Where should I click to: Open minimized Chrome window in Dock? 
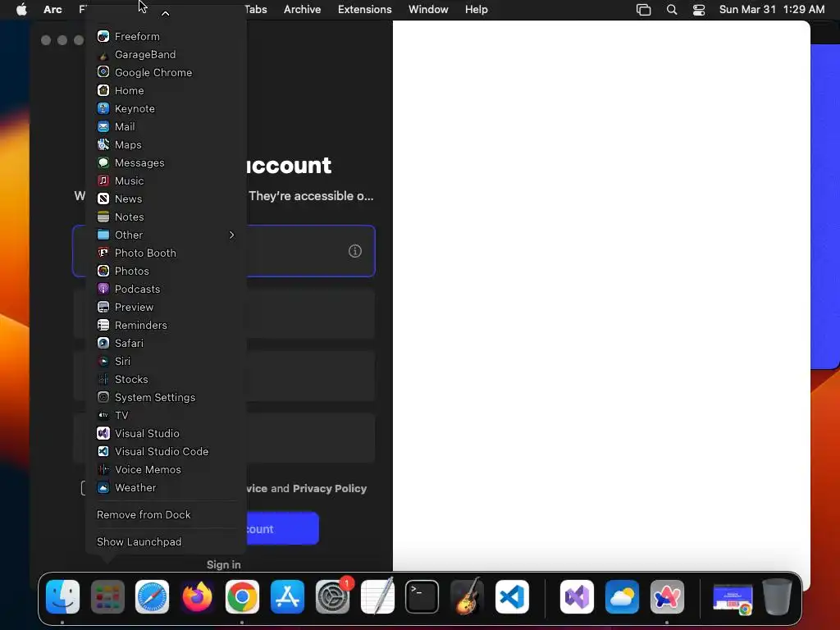point(733,599)
